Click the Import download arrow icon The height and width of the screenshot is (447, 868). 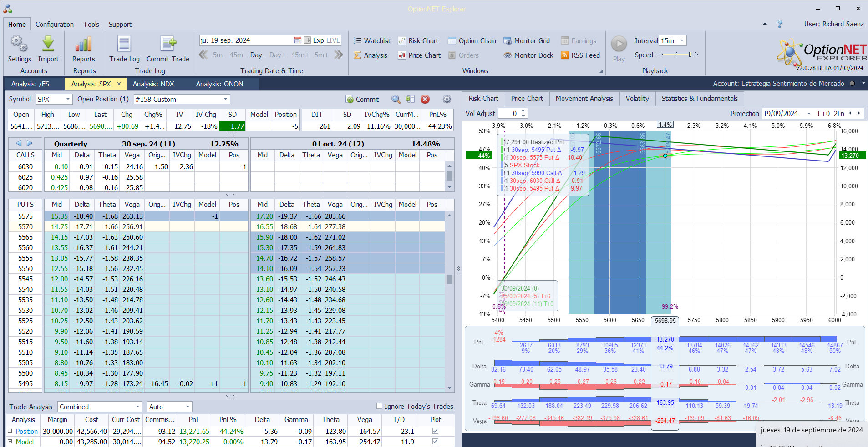[48, 44]
